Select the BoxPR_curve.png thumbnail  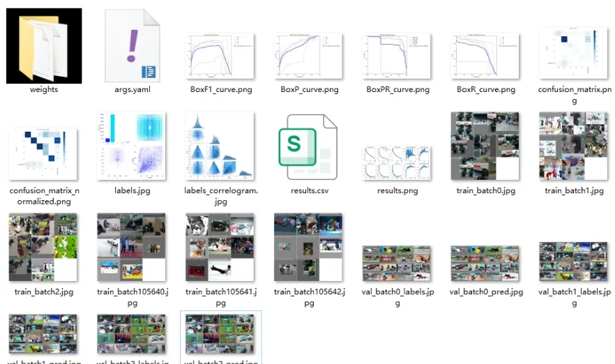(397, 56)
